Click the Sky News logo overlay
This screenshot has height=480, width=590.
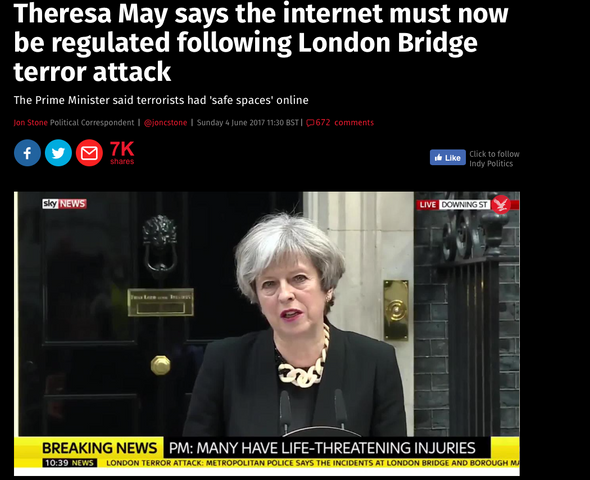pyautogui.click(x=64, y=204)
